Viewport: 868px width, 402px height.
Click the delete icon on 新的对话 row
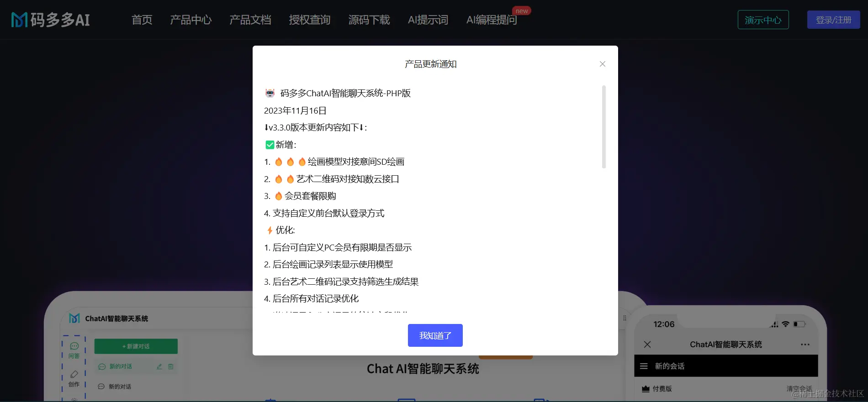(x=170, y=366)
